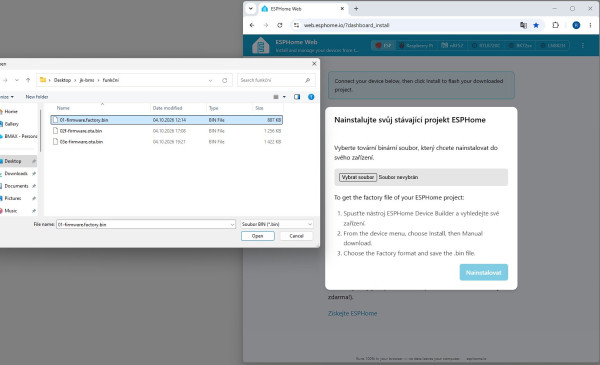The width and height of the screenshot is (600, 365).
Task: Click the bookmark star icon
Action: pos(536,25)
